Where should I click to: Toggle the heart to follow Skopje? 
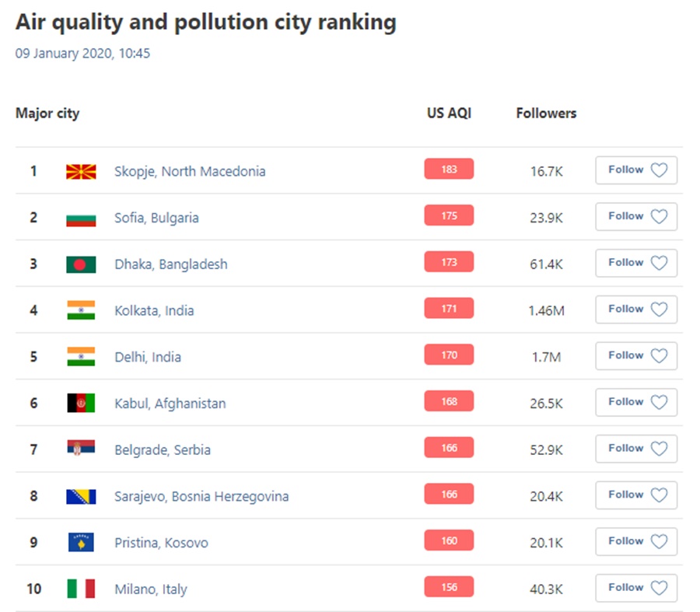659,170
